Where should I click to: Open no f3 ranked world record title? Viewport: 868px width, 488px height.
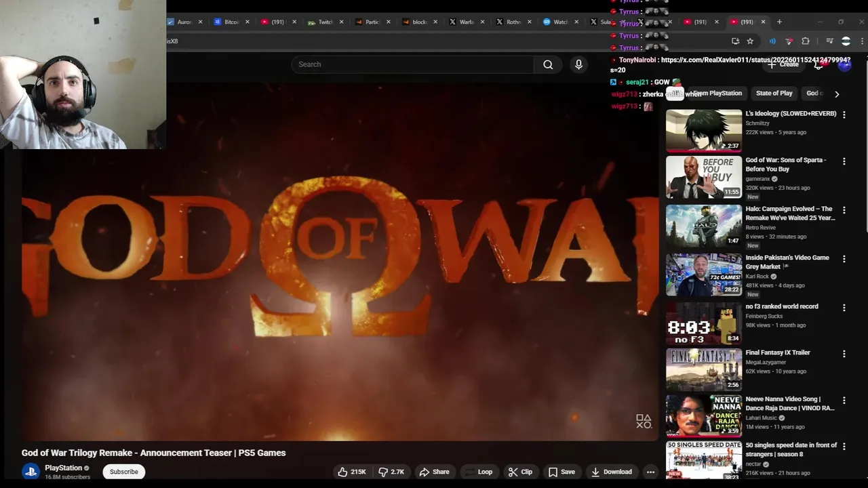[782, 306]
